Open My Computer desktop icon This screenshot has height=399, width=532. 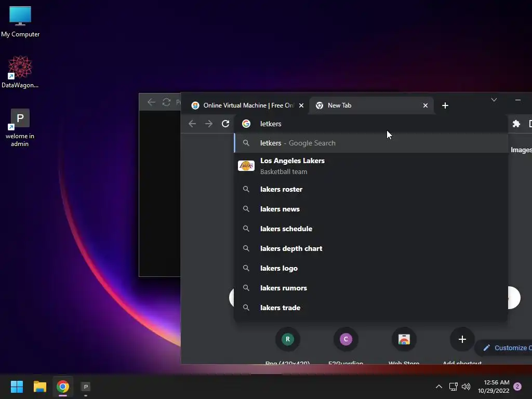pos(20,21)
